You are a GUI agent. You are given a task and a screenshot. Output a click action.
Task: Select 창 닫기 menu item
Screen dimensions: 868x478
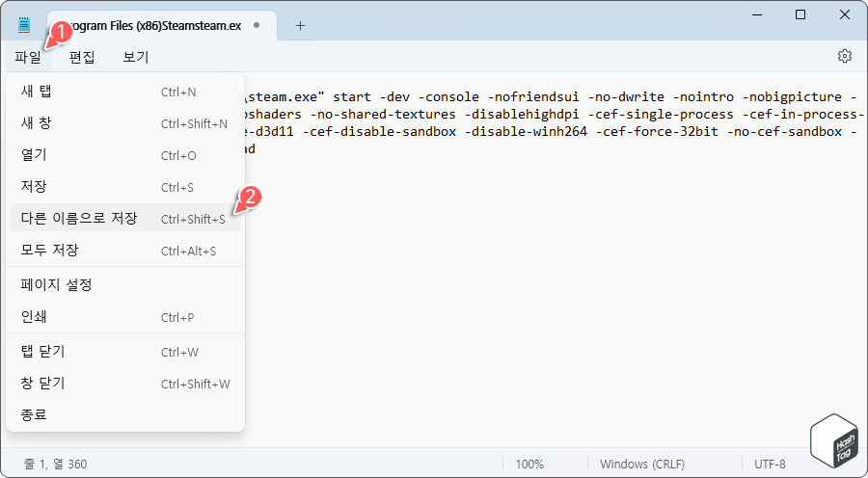[x=125, y=384]
